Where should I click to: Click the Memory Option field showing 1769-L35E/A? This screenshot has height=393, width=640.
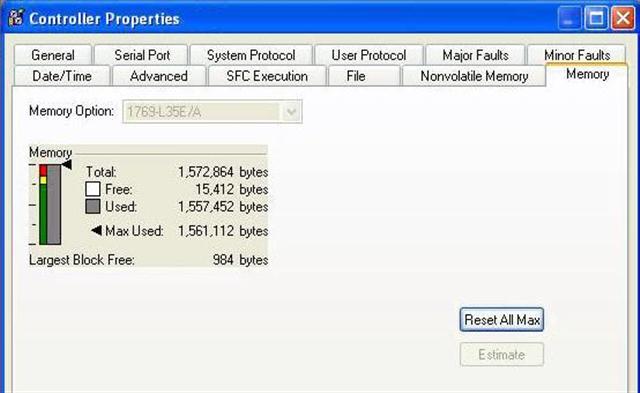coord(212,111)
